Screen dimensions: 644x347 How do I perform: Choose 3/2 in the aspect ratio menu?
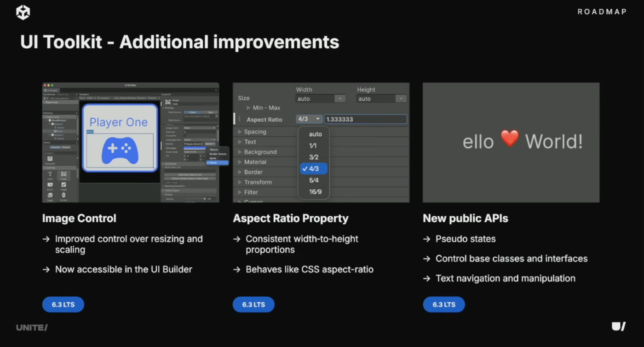tap(314, 157)
